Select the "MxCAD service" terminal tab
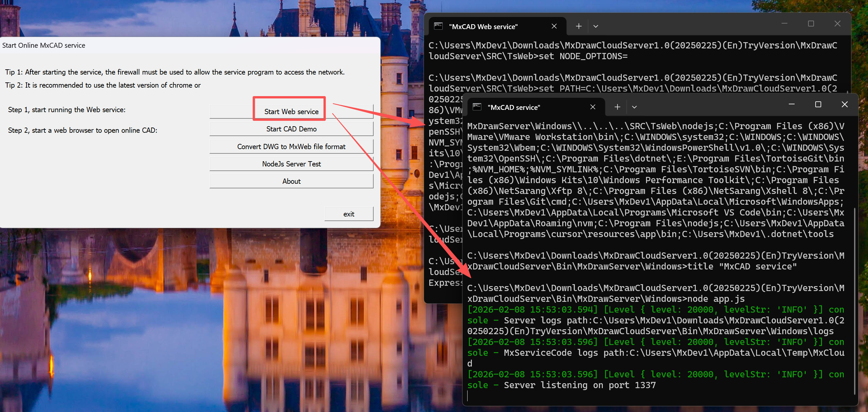Viewport: 868px width, 412px height. [513, 107]
